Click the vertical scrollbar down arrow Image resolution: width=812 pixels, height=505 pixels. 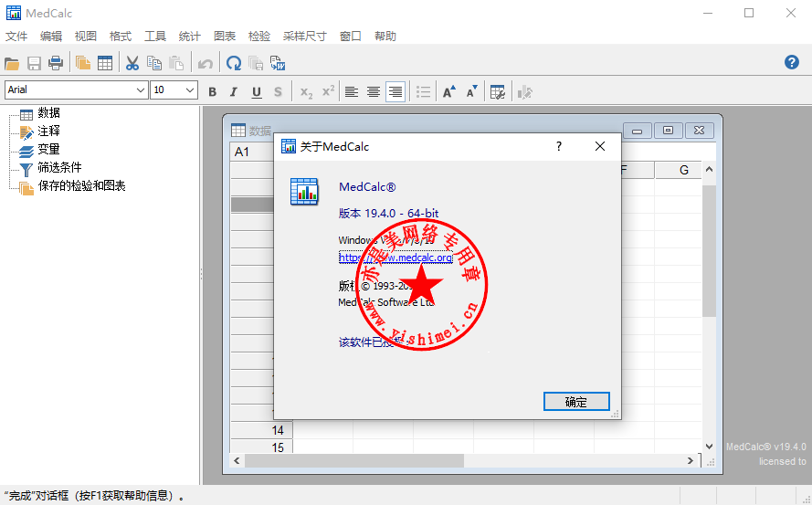tap(709, 446)
